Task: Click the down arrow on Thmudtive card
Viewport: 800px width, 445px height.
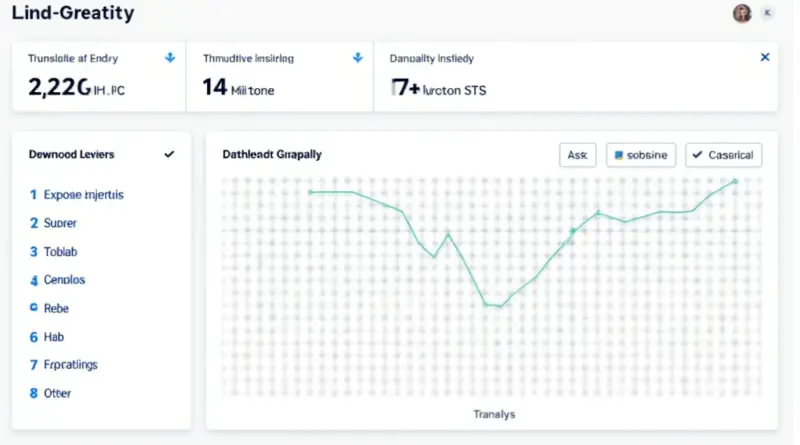Action: 357,59
